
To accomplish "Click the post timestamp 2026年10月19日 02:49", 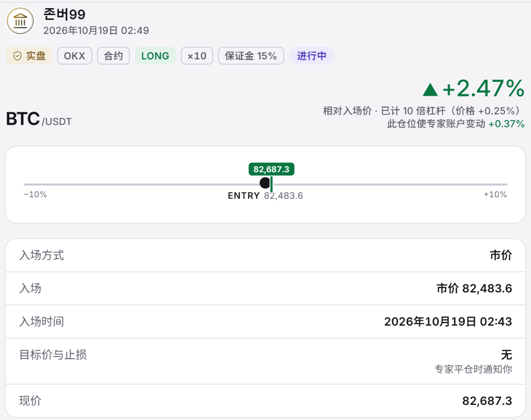I will pos(96,31).
